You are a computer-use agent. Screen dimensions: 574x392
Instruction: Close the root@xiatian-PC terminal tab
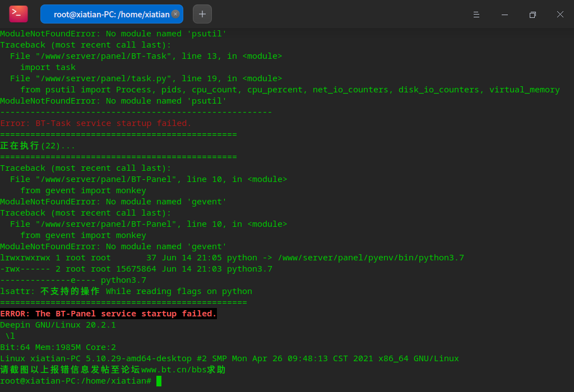(x=175, y=14)
